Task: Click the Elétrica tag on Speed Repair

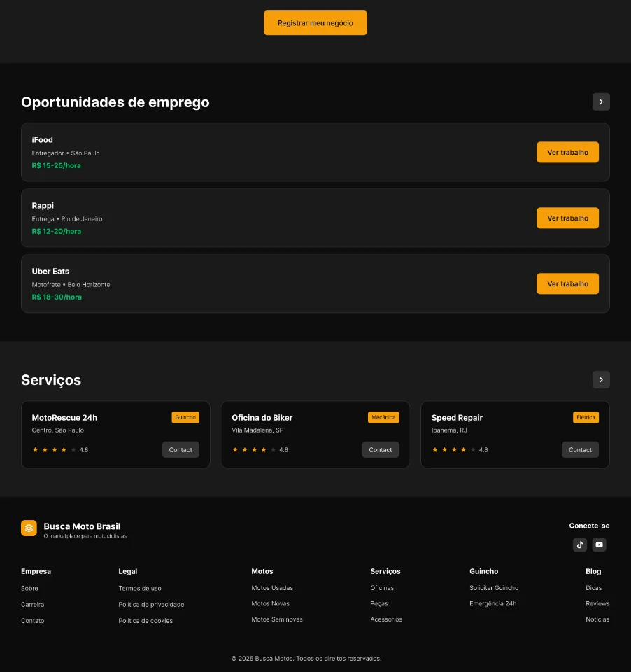Action: click(586, 417)
